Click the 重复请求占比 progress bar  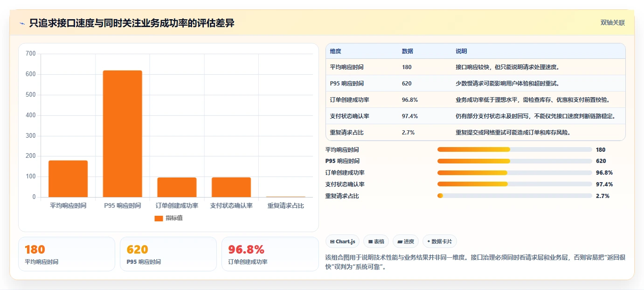click(x=514, y=196)
